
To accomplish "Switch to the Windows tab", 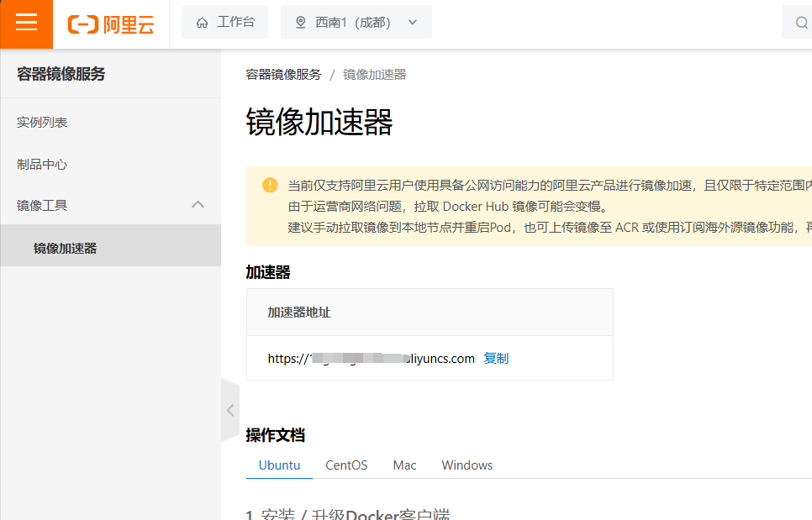I will click(x=467, y=465).
